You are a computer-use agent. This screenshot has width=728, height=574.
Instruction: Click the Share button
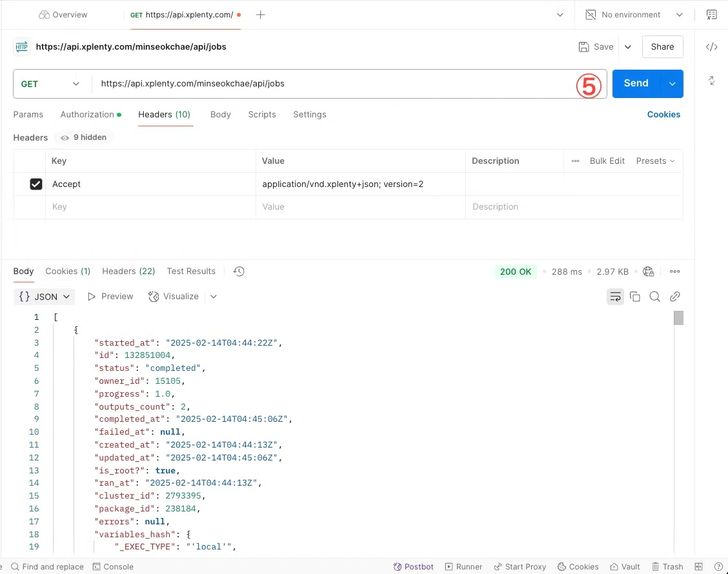[662, 47]
